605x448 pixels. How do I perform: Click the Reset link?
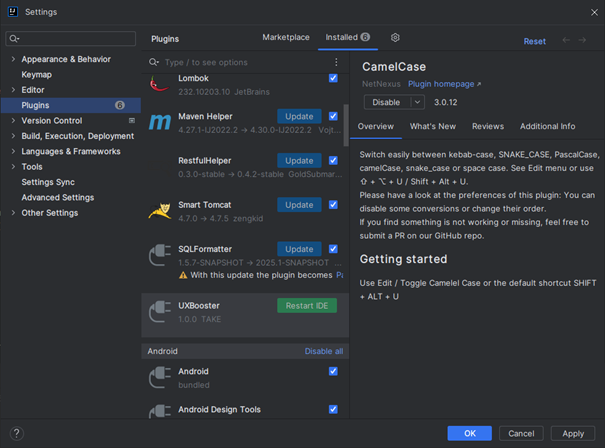[534, 41]
